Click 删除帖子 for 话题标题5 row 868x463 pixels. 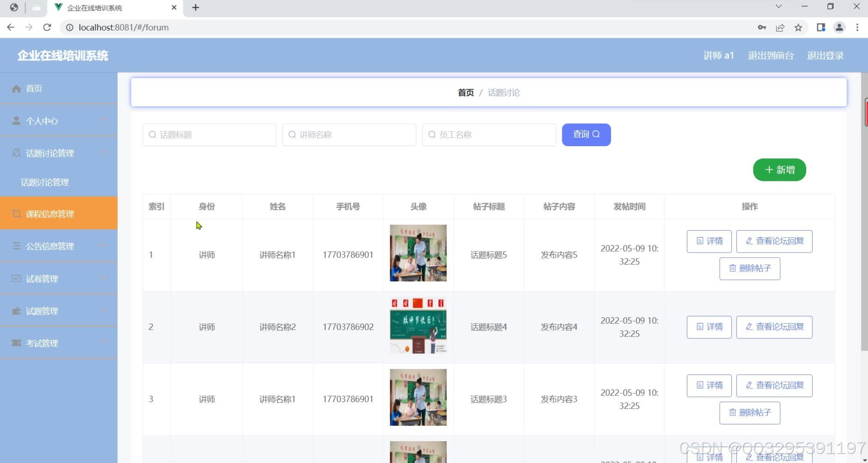coord(750,268)
